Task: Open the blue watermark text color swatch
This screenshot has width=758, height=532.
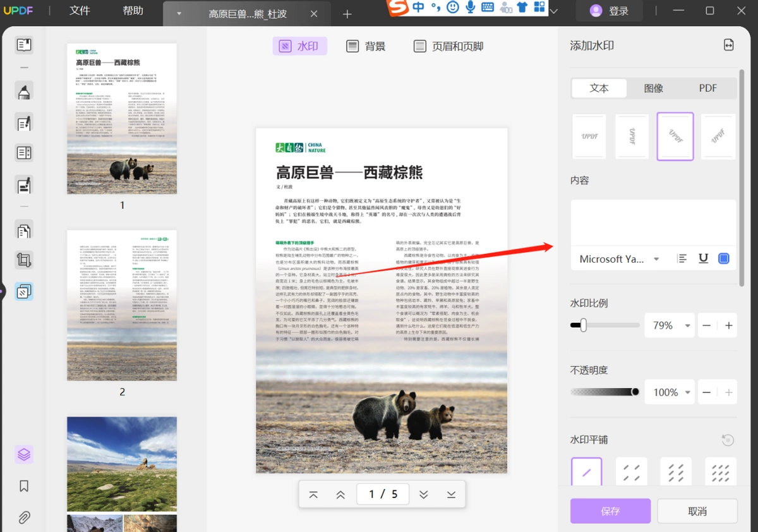Action: point(724,258)
